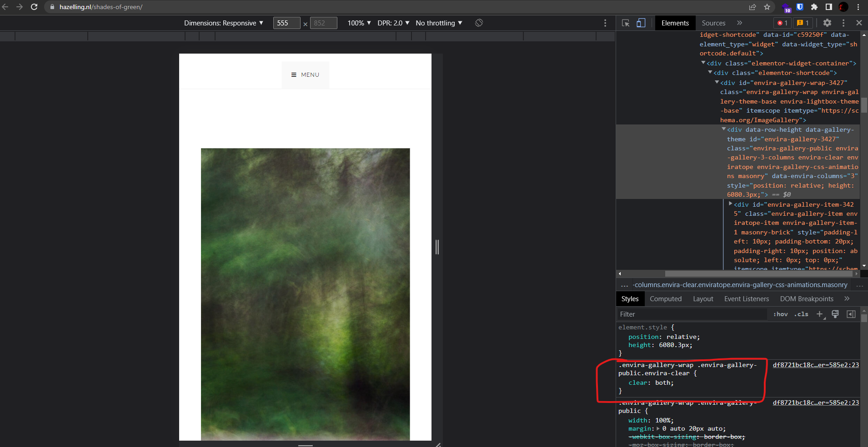Toggle the device toolbar icon

pos(641,23)
